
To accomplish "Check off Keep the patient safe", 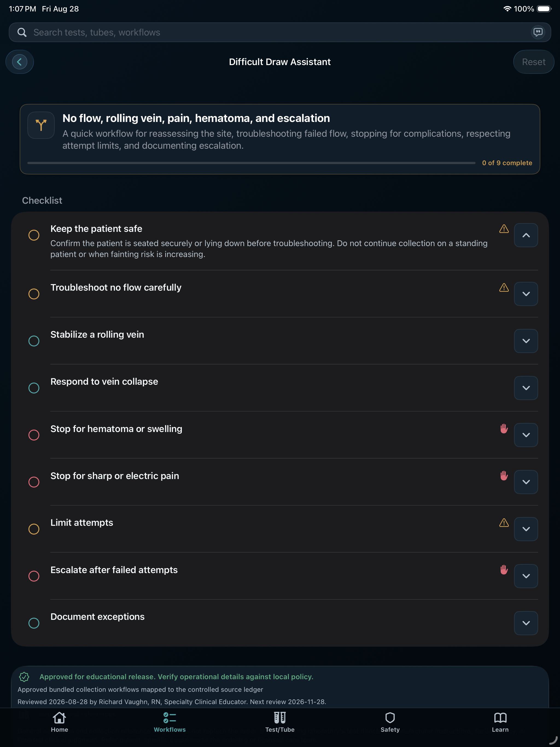I will pyautogui.click(x=34, y=235).
